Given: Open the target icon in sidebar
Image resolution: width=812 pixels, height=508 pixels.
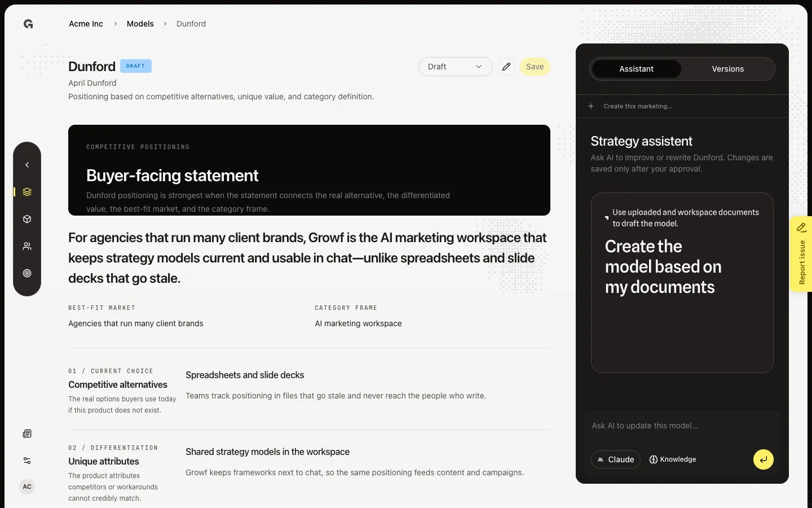Looking at the screenshot, I should tap(27, 273).
